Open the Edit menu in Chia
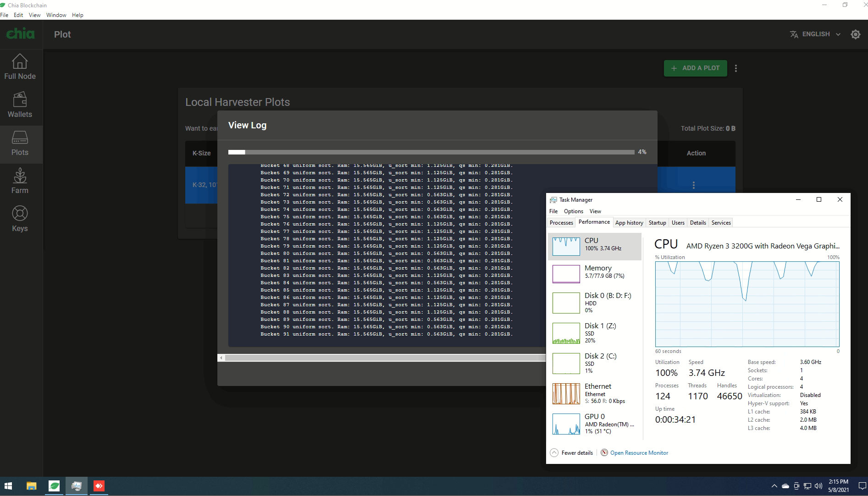This screenshot has width=868, height=496. pos(18,15)
